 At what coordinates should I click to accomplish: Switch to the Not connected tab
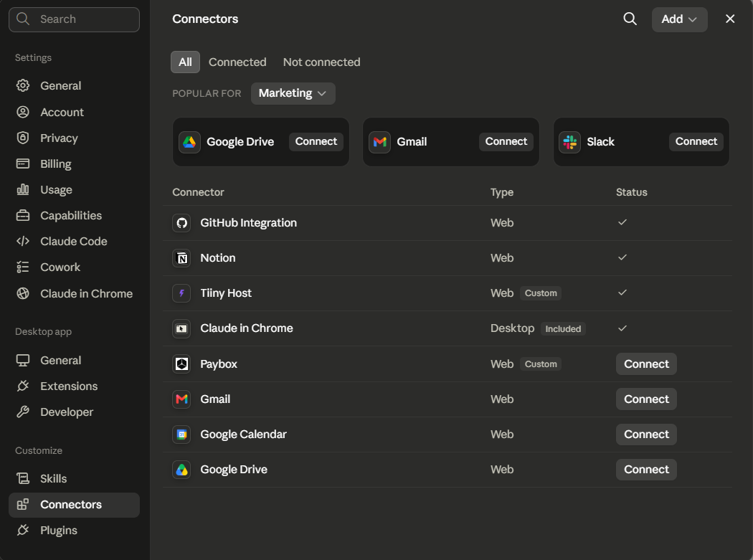pyautogui.click(x=322, y=62)
